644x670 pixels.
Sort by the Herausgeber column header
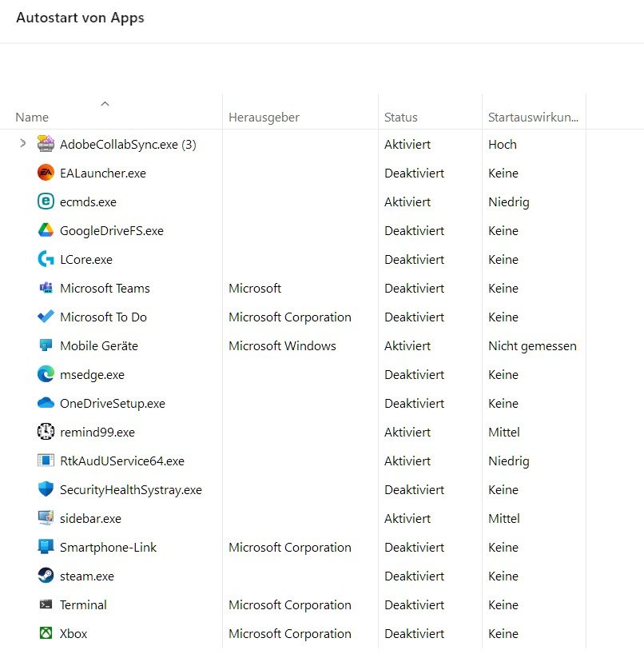264,117
